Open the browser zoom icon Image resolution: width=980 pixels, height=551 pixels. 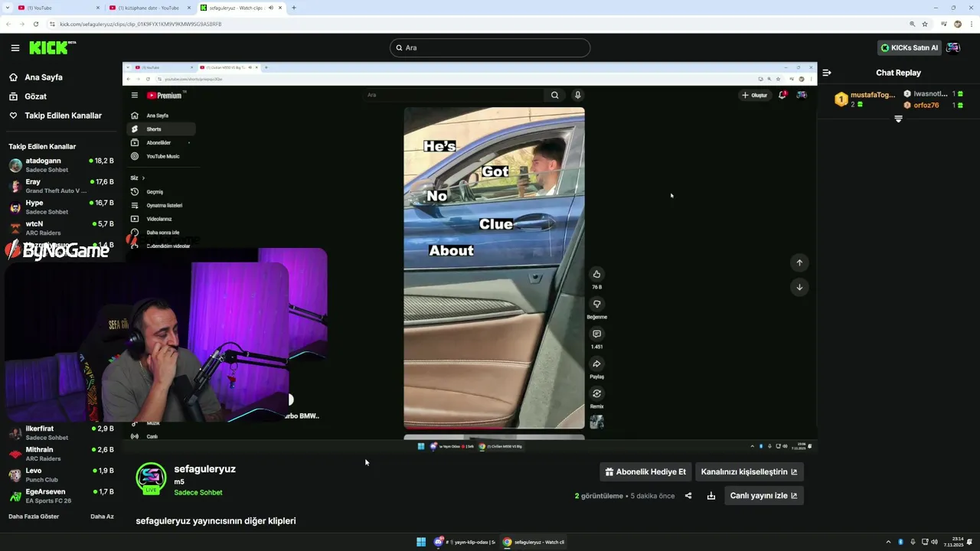pyautogui.click(x=911, y=24)
